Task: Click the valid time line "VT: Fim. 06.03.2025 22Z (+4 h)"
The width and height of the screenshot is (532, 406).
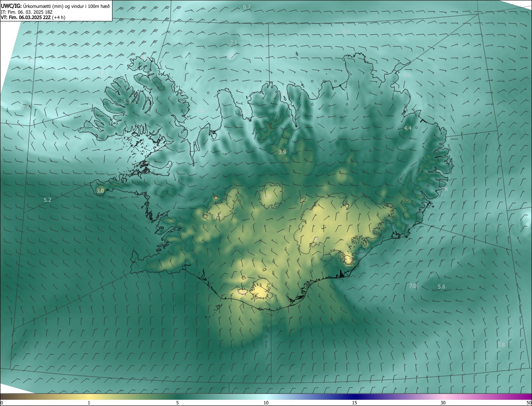Action: pyautogui.click(x=33, y=17)
